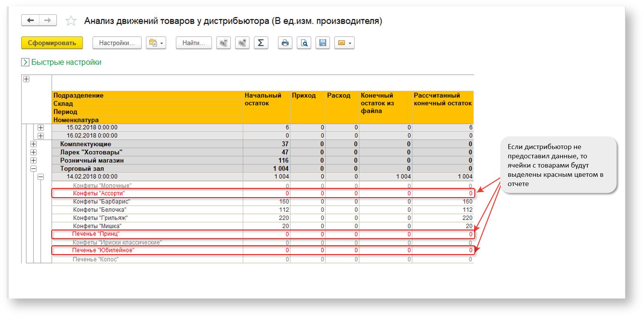This screenshot has height=317, width=644.
Task: Click Конечный остаток из файла column header
Action: [x=385, y=107]
